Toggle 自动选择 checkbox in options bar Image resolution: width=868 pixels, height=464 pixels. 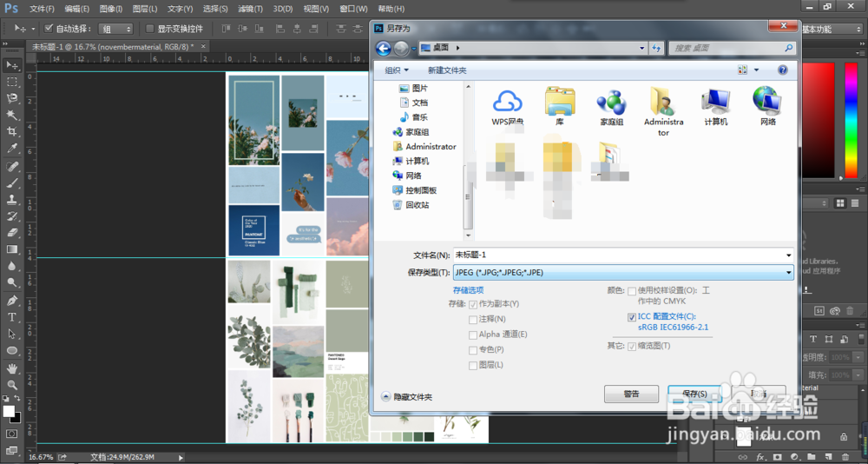(49, 29)
